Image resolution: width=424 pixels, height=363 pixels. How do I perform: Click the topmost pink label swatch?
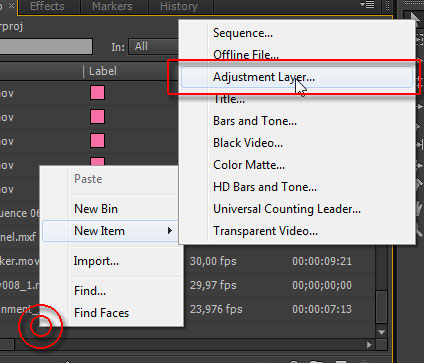pyautogui.click(x=97, y=93)
